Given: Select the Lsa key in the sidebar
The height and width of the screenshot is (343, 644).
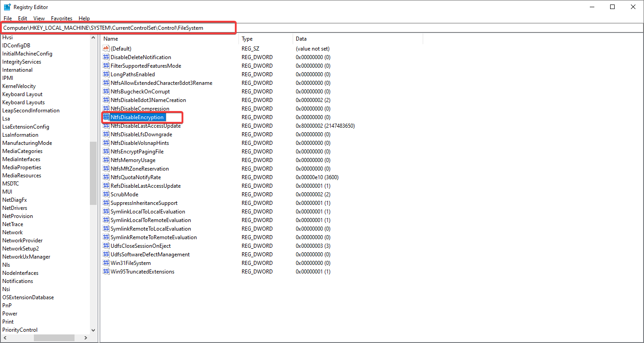Looking at the screenshot, I should point(6,118).
